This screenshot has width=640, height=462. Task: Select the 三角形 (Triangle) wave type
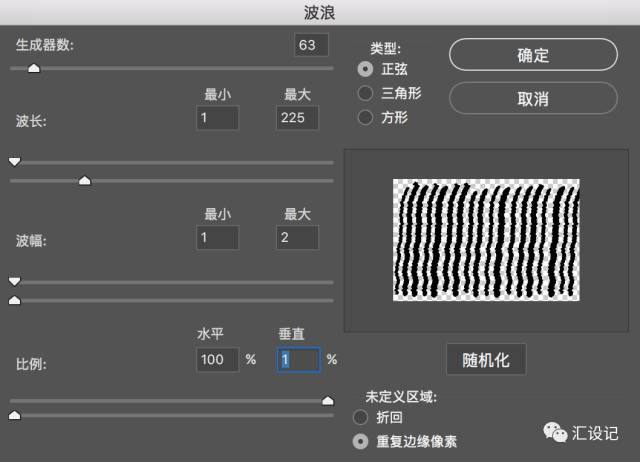(366, 93)
